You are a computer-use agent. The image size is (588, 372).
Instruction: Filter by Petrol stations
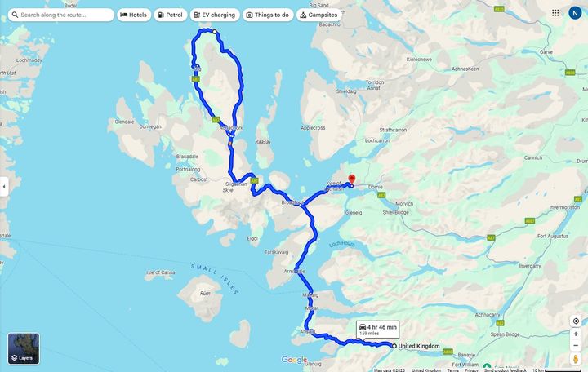tap(170, 15)
